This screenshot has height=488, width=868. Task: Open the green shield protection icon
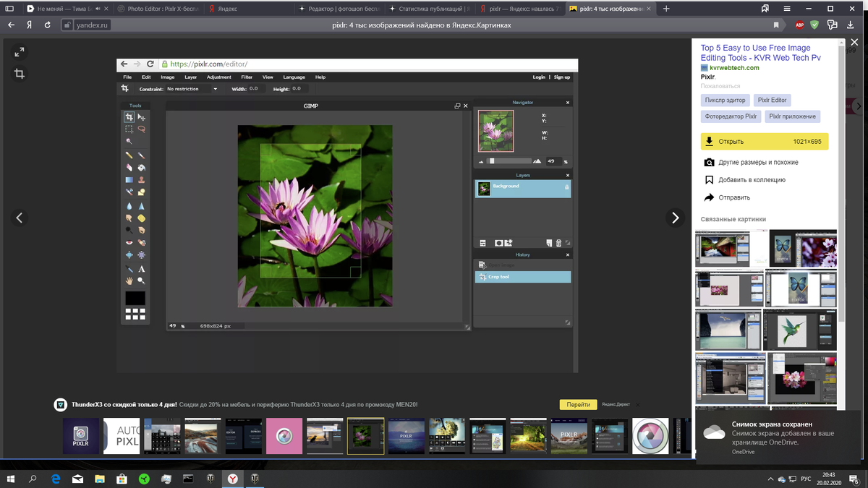click(x=814, y=25)
